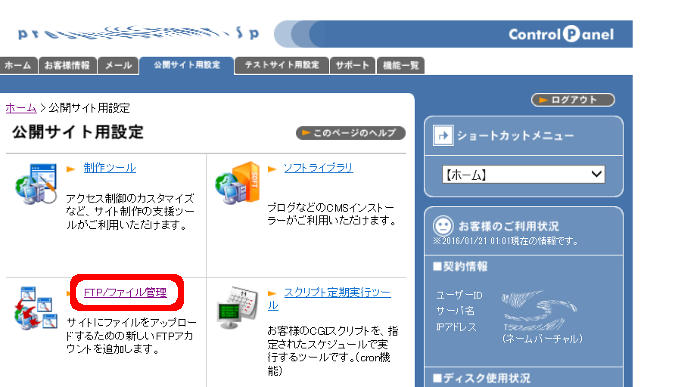The image size is (700, 387).
Task: Open the ソフトライブラリ link
Action: coord(318,168)
